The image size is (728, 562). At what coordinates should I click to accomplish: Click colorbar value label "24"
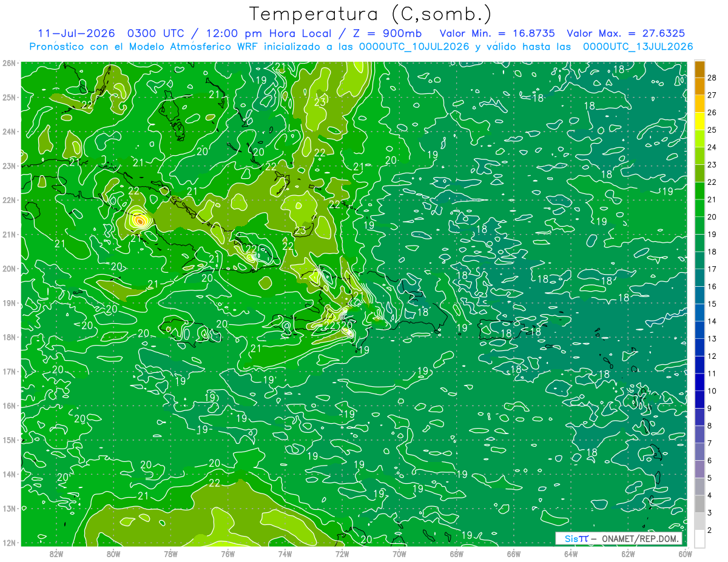(712, 147)
